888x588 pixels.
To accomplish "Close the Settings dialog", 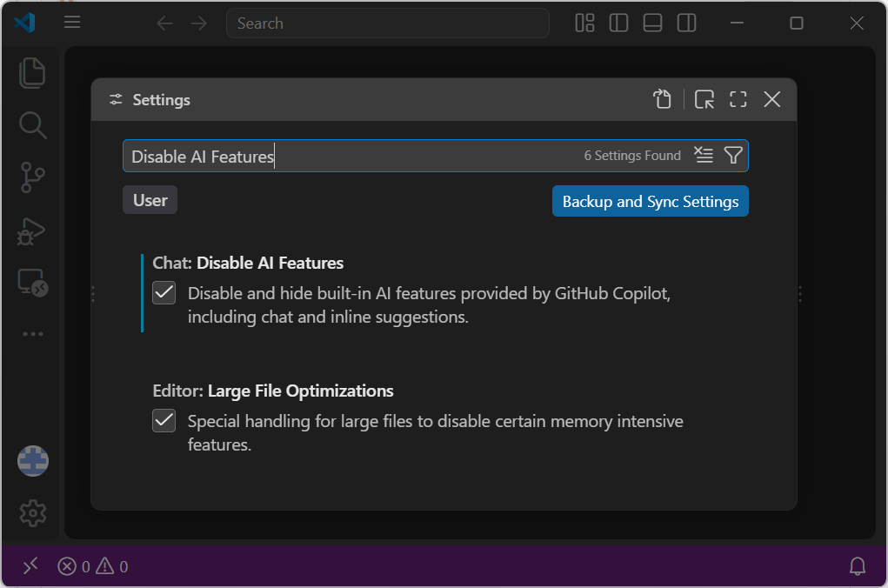I will pyautogui.click(x=772, y=99).
